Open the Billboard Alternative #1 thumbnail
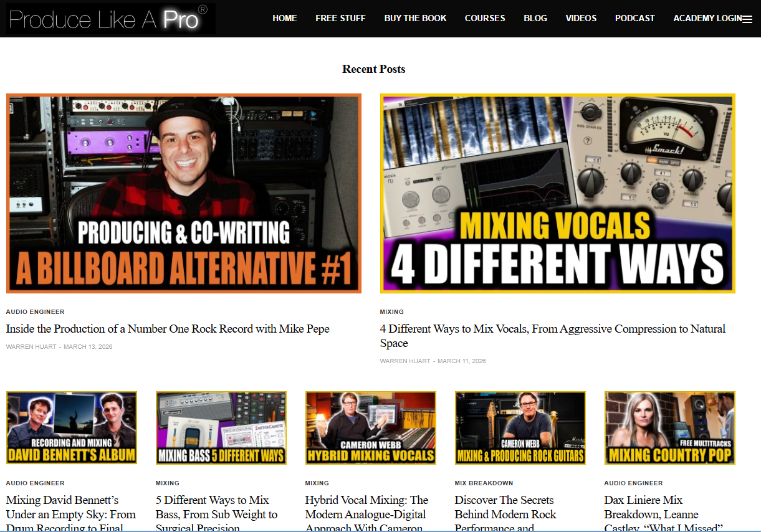The height and width of the screenshot is (532, 761). tap(184, 193)
